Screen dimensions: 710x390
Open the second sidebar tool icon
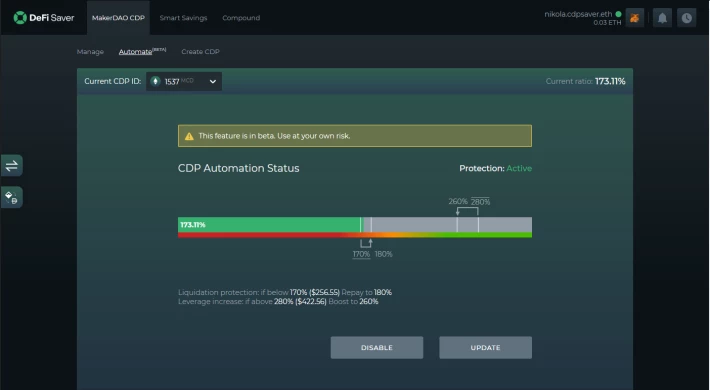pos(12,197)
